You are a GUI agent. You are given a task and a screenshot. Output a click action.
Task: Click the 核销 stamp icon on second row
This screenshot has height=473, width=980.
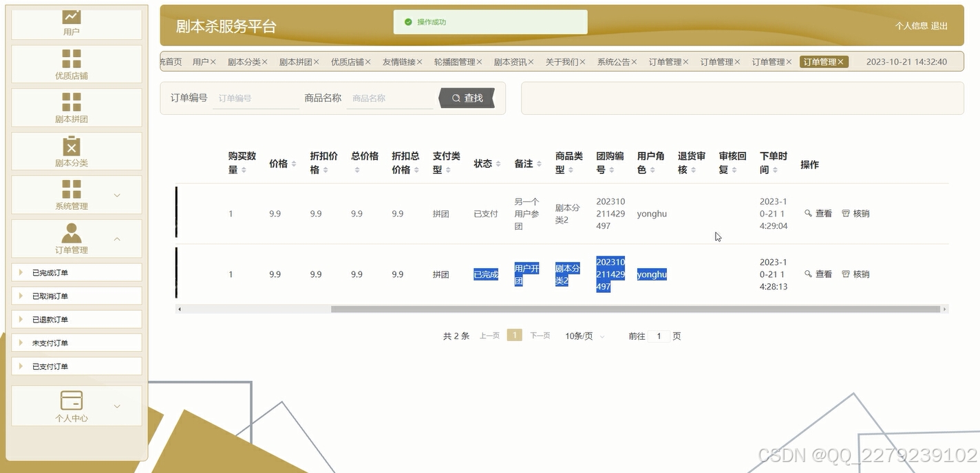point(846,273)
